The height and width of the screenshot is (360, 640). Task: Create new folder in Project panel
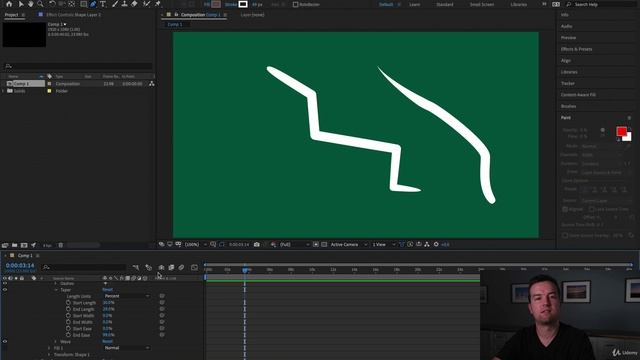coord(14,245)
